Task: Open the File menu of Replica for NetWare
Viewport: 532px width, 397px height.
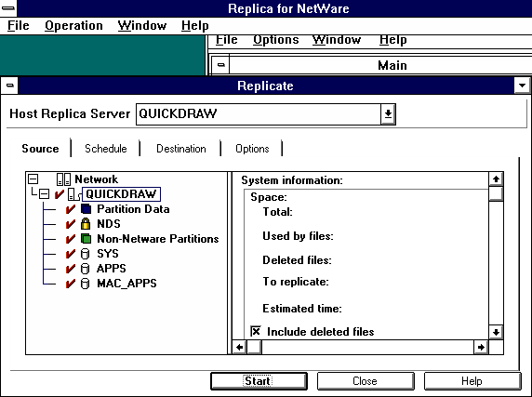Action: [19, 25]
